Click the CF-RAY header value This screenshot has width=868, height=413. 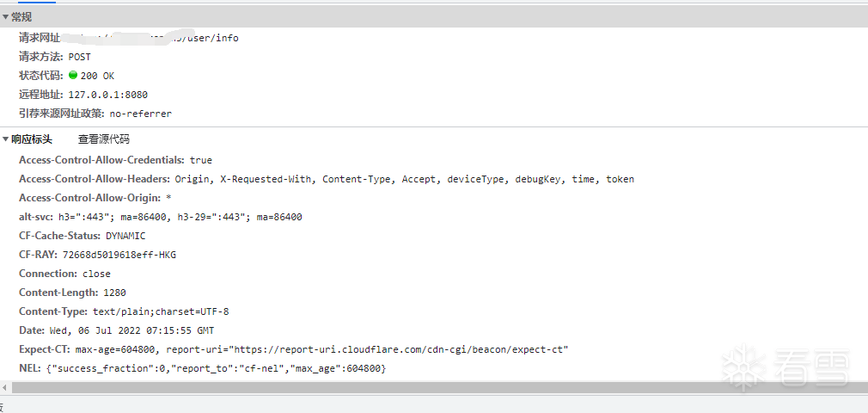pyautogui.click(x=119, y=255)
